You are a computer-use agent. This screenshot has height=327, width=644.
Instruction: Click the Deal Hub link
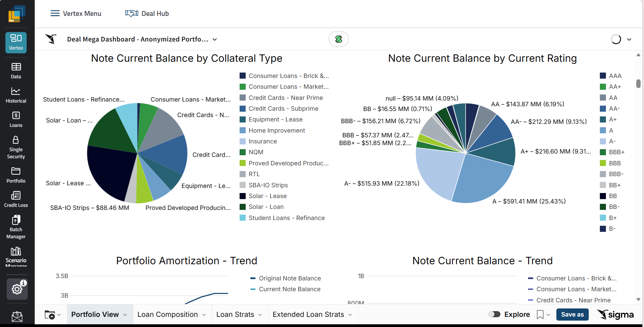tap(155, 13)
